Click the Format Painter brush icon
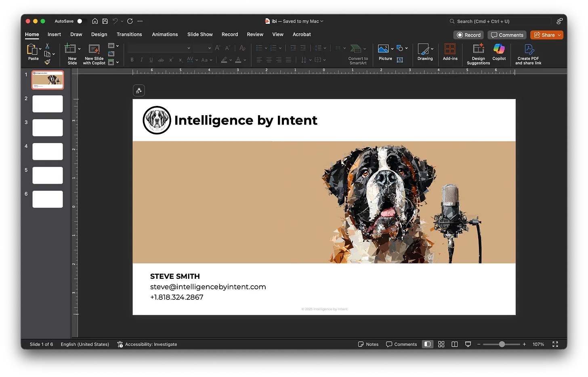Screen dimensions: 588x377 [x=47, y=62]
